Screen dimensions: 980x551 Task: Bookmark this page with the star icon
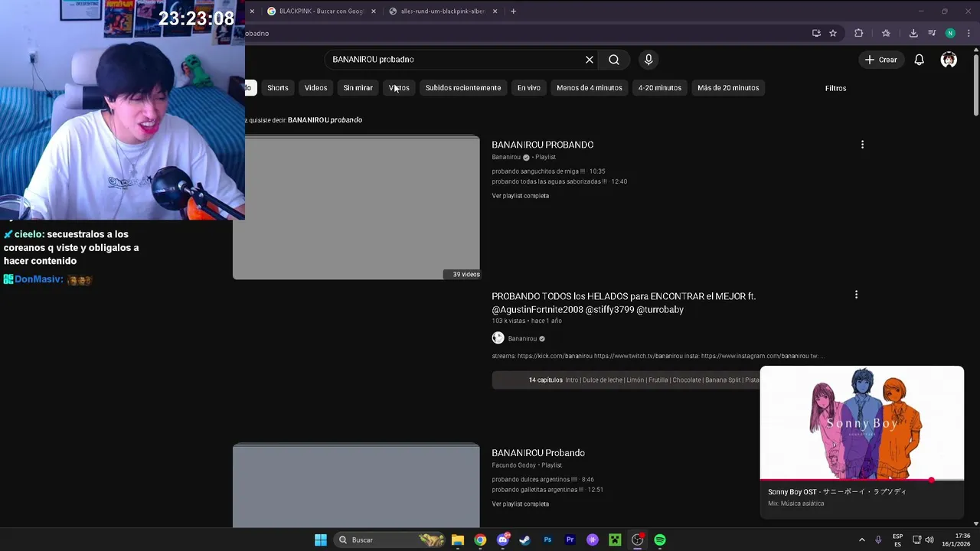tap(833, 33)
